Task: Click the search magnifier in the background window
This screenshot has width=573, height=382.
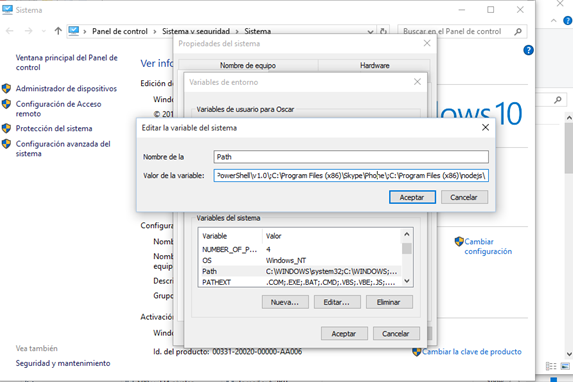Action: [x=558, y=99]
